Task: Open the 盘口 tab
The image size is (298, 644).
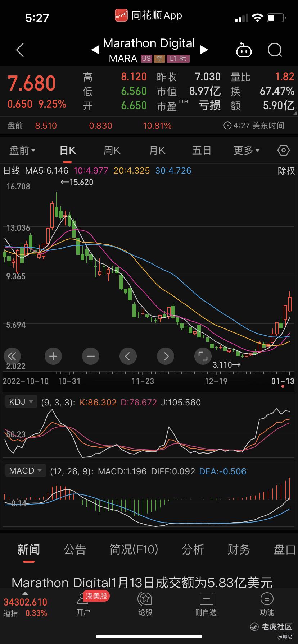Action: (285, 549)
